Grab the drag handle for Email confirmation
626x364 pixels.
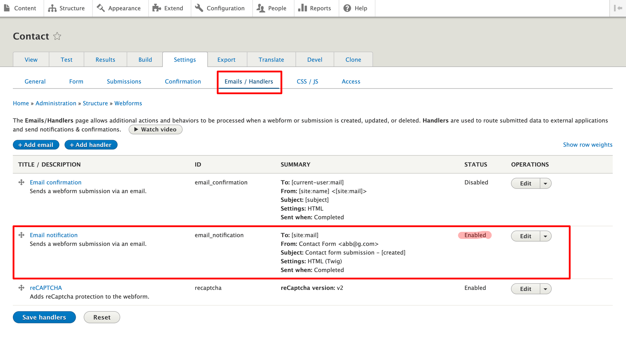click(21, 182)
